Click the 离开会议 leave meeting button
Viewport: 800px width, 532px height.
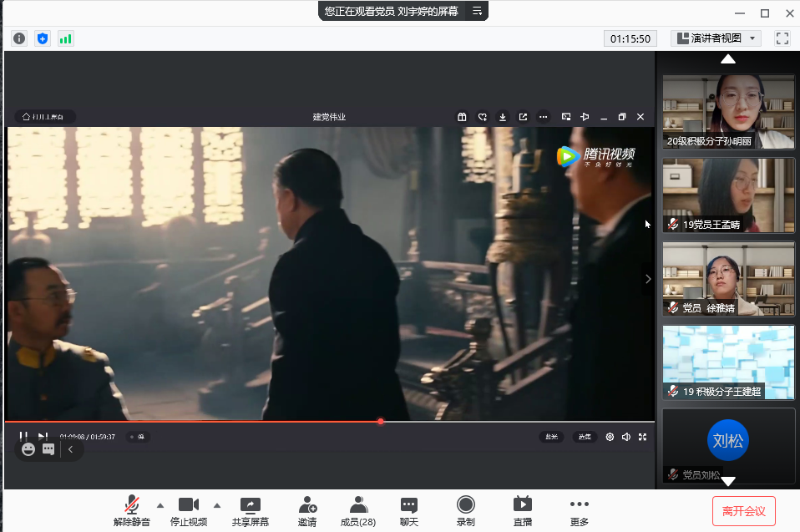coord(743,510)
